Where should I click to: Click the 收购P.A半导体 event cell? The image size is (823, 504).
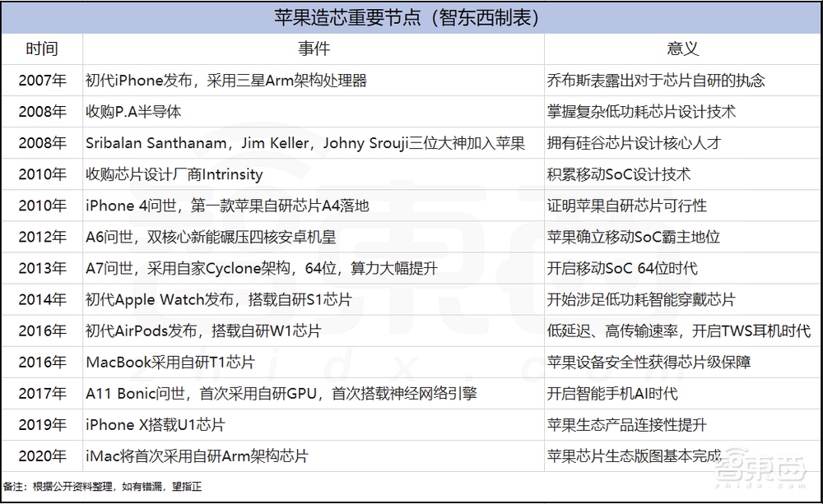click(x=140, y=112)
